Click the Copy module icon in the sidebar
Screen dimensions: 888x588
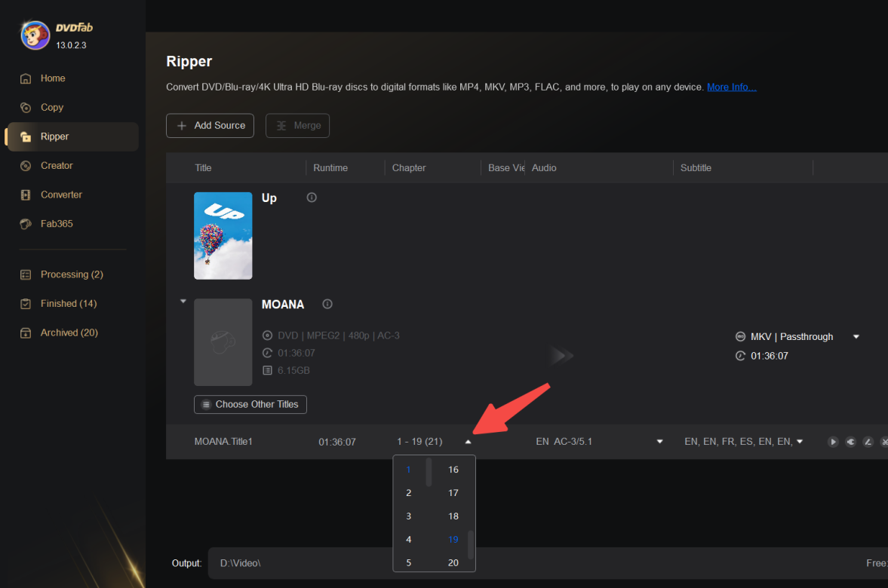(x=26, y=108)
